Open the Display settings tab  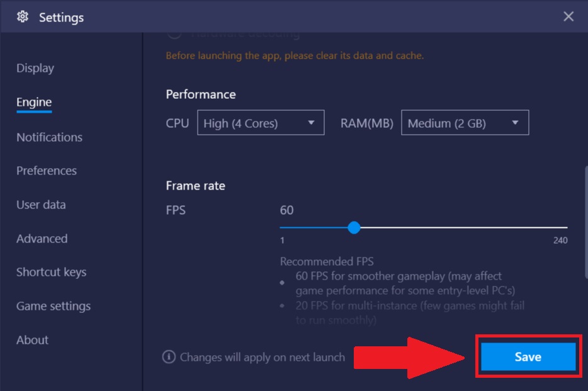(35, 68)
